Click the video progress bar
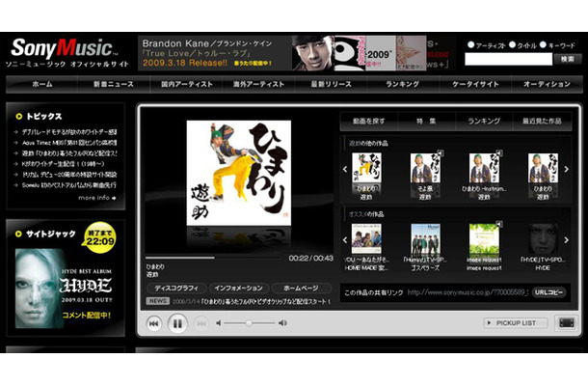Viewport: 588px width, 386px height. coord(212,258)
